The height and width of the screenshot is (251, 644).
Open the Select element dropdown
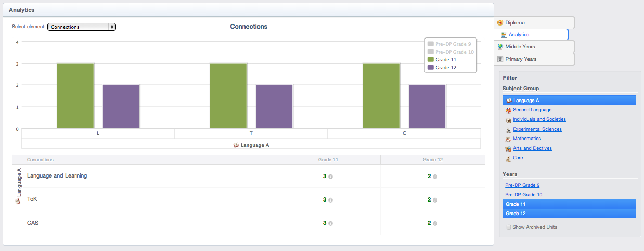pos(82,27)
